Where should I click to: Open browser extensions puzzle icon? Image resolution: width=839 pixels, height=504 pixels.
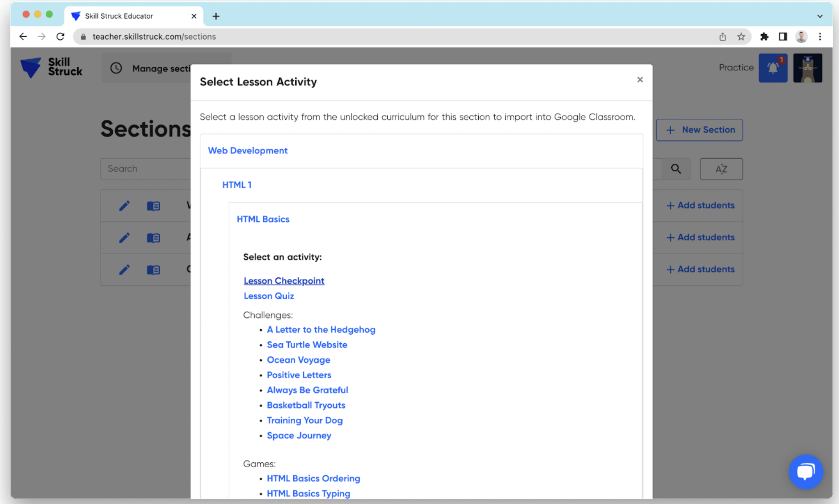764,37
